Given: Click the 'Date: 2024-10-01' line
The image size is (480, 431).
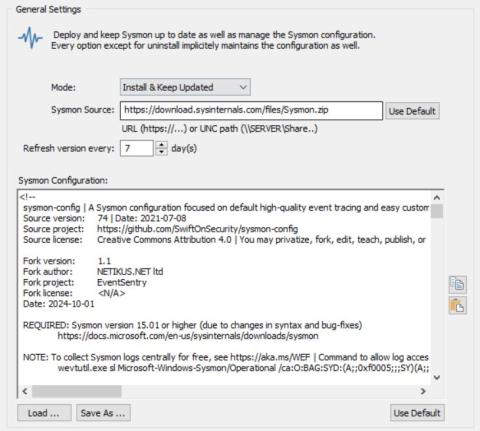Looking at the screenshot, I should pyautogui.click(x=59, y=304).
